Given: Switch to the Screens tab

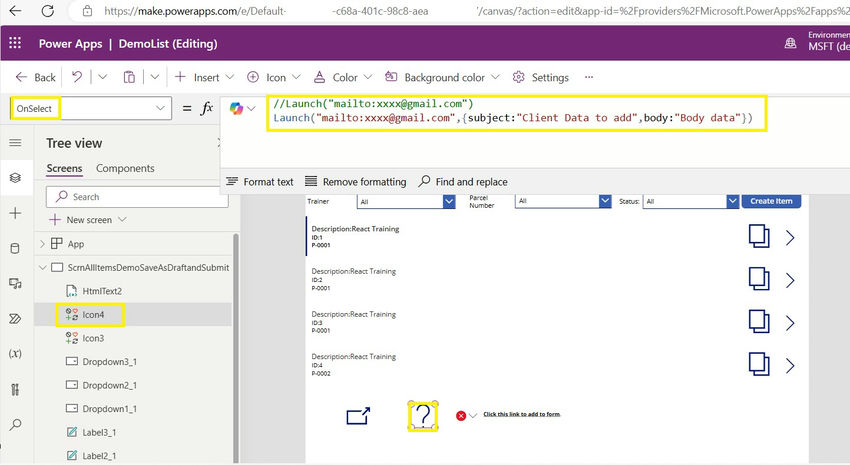Looking at the screenshot, I should 64,169.
